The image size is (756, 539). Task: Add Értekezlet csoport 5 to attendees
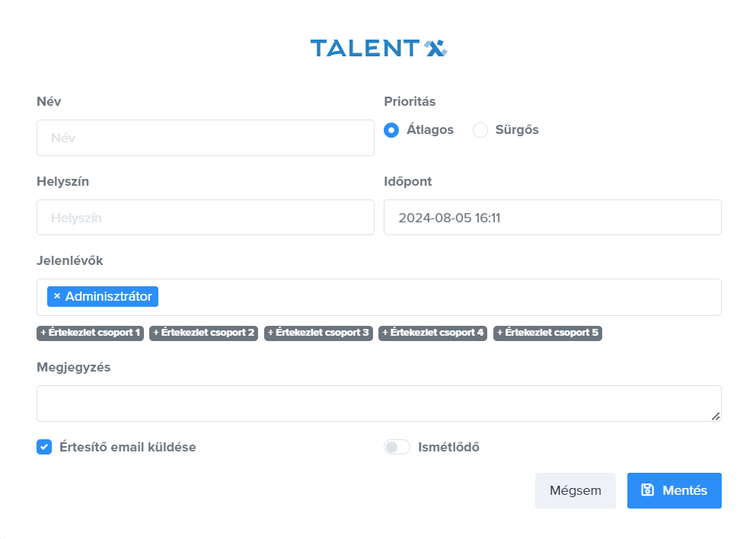(x=547, y=333)
